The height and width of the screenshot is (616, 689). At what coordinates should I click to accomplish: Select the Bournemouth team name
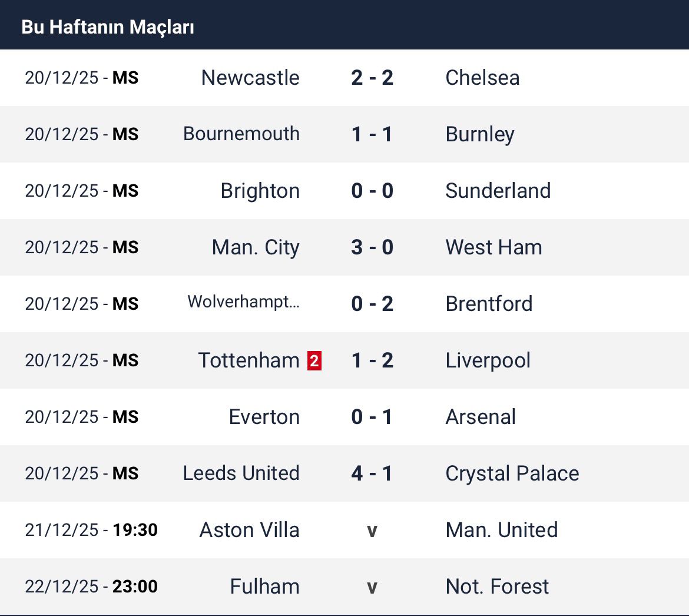pos(241,134)
